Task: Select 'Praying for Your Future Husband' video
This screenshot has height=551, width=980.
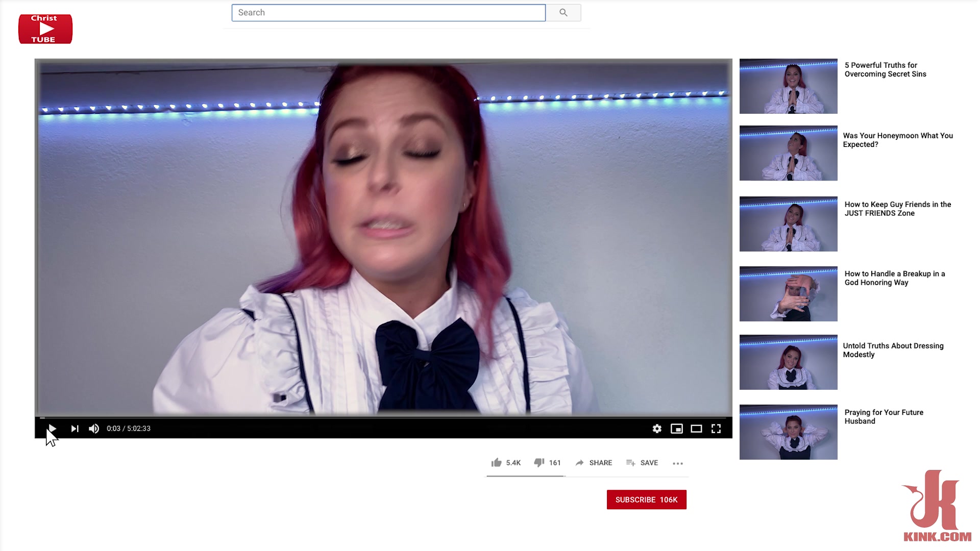Action: pos(884,417)
